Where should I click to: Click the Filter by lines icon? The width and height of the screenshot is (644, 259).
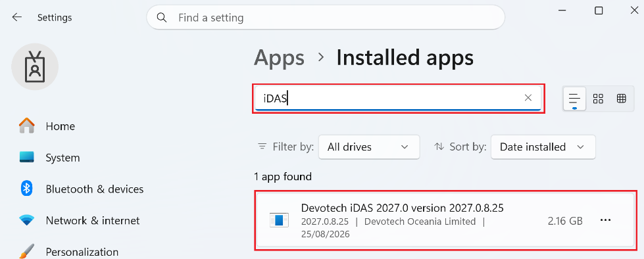point(262,147)
